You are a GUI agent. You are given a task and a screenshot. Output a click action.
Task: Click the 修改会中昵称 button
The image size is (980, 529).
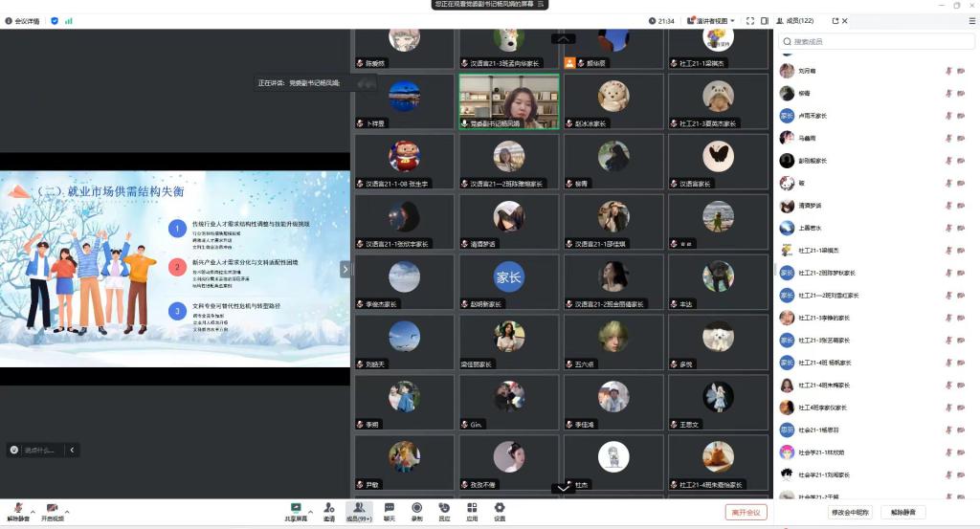coord(849,512)
